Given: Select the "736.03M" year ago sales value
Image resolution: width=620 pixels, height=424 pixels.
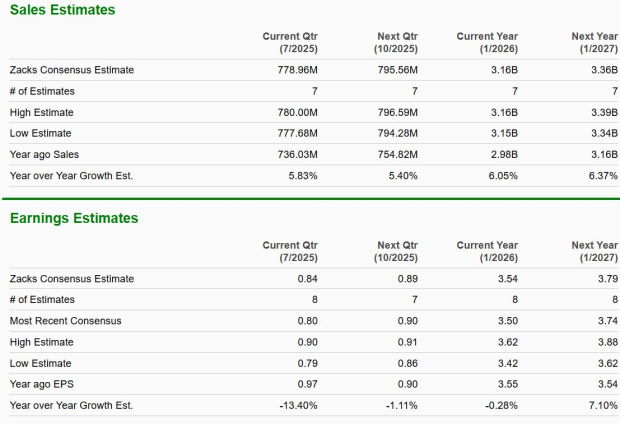Looking at the screenshot, I should (297, 155).
